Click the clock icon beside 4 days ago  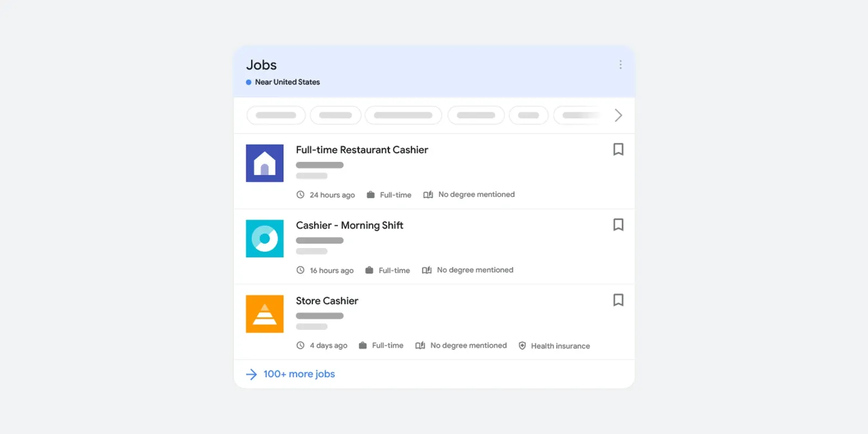(x=301, y=346)
